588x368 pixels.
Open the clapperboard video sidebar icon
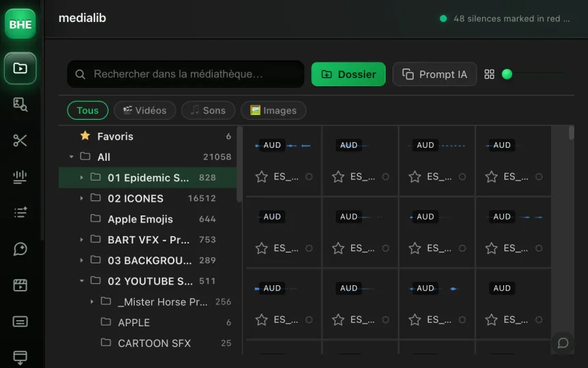click(x=20, y=285)
